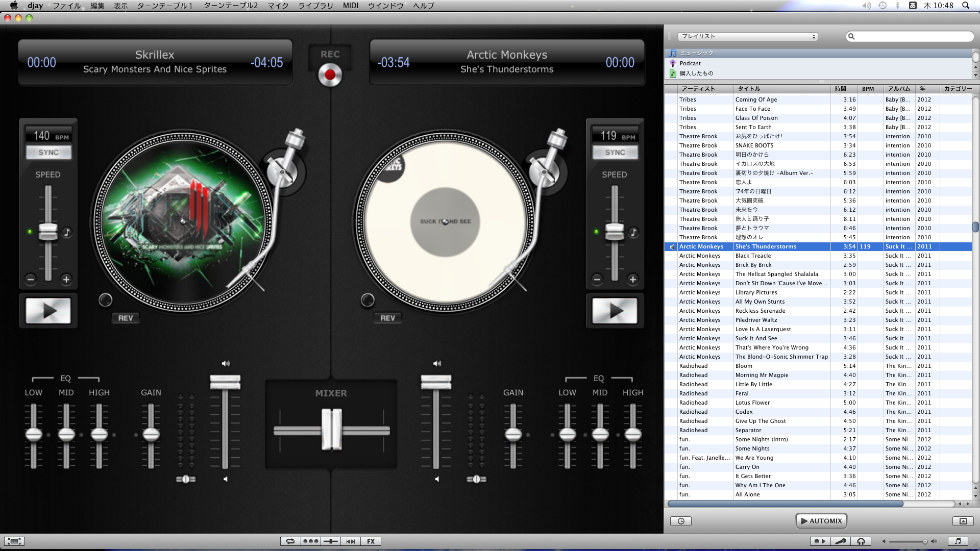Toggle REV reverse on right turntable
This screenshot has height=551, width=980.
(387, 318)
